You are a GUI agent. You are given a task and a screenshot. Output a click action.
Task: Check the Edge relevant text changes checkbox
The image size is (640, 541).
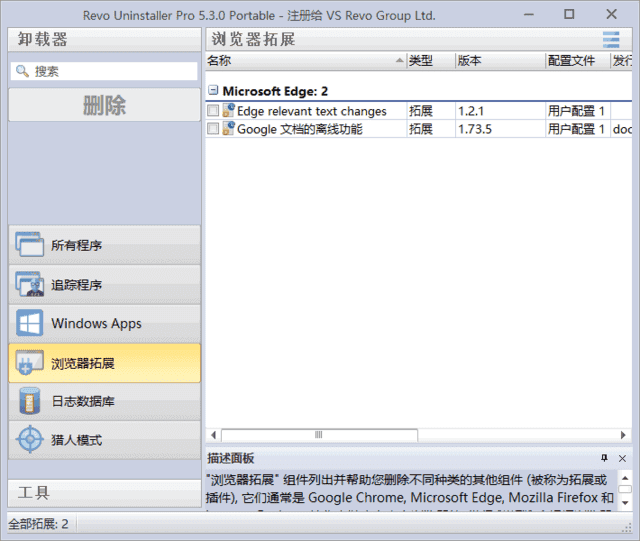[213, 111]
